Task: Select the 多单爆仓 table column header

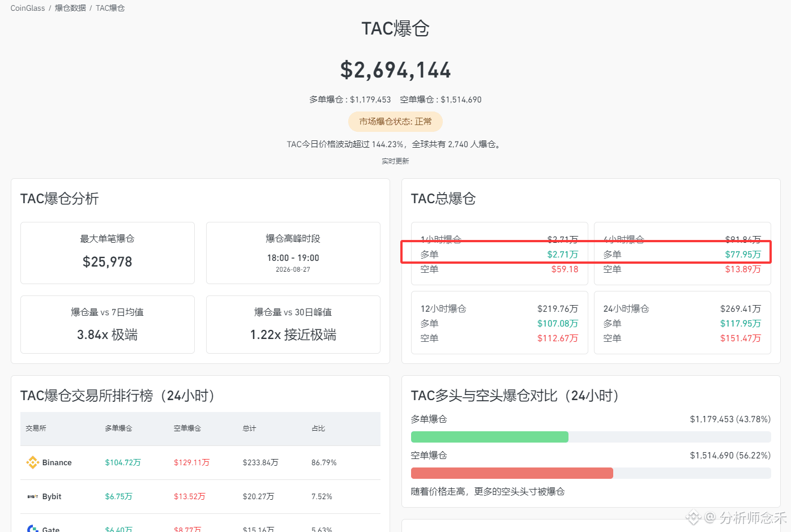Action: click(118, 428)
